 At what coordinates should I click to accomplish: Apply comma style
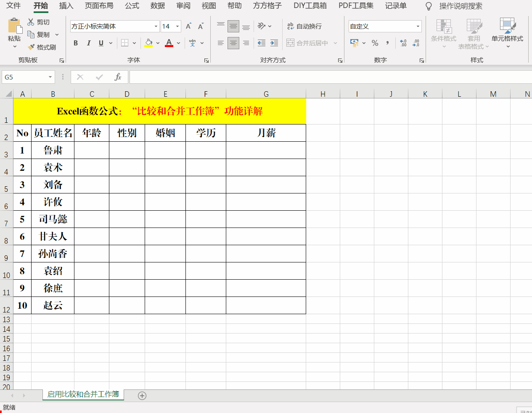(387, 43)
